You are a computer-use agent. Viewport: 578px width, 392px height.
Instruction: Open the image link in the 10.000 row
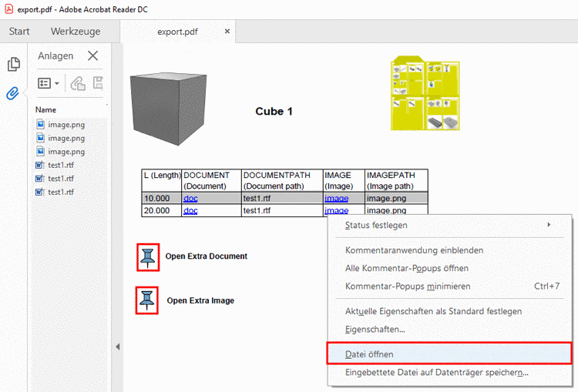coord(336,198)
